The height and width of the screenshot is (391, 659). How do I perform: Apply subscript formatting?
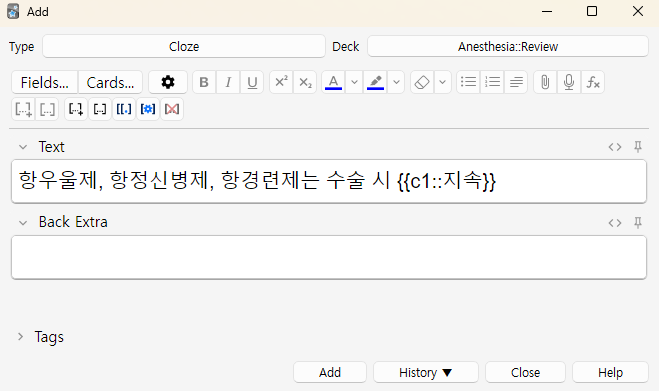click(305, 82)
